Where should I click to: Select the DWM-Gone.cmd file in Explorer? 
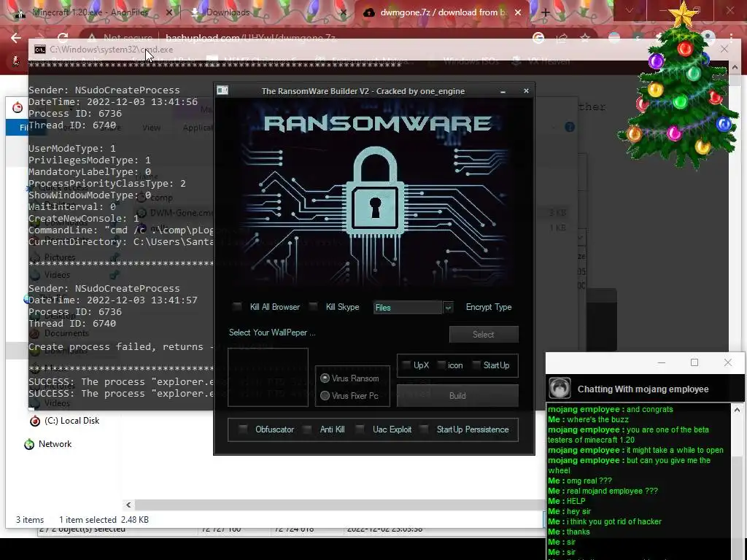[182, 213]
